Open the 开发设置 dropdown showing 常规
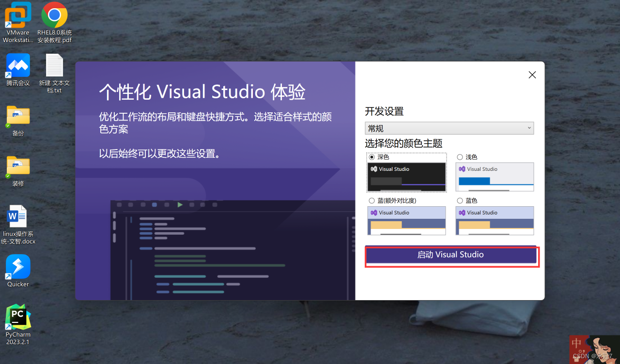 449,128
